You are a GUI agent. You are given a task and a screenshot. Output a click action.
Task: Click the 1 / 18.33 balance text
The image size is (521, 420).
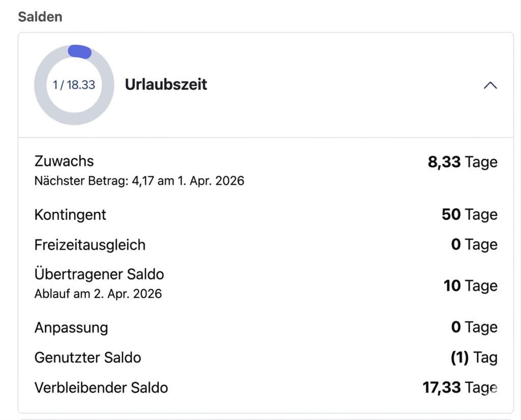74,85
